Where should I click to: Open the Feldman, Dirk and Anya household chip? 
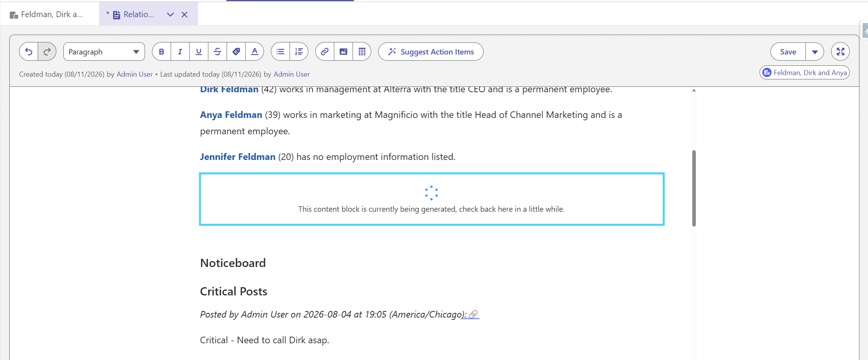[805, 73]
